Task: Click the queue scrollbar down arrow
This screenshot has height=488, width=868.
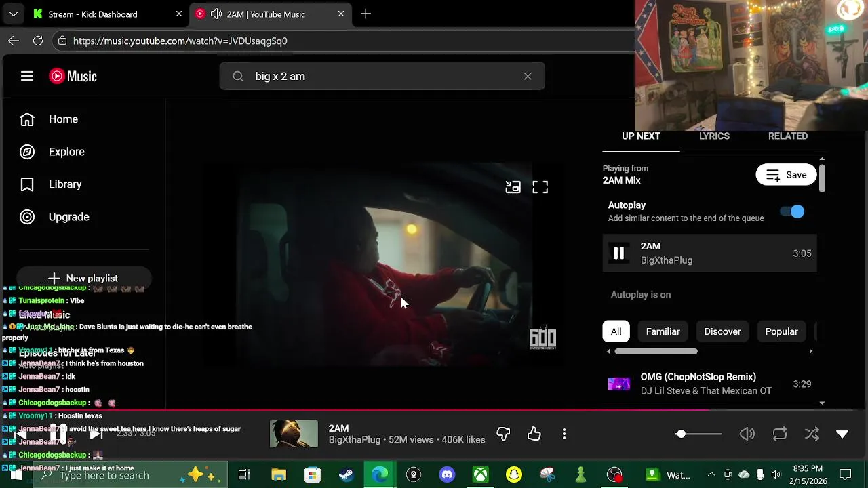Action: [822, 403]
